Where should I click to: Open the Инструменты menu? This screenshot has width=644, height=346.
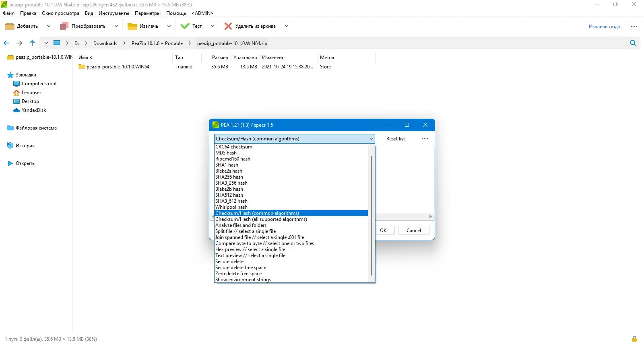(114, 13)
